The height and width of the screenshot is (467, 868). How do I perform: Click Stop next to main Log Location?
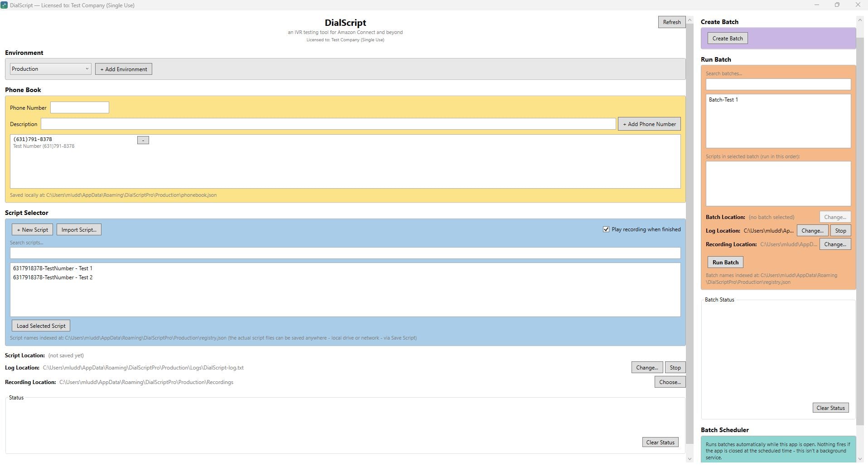pos(675,368)
